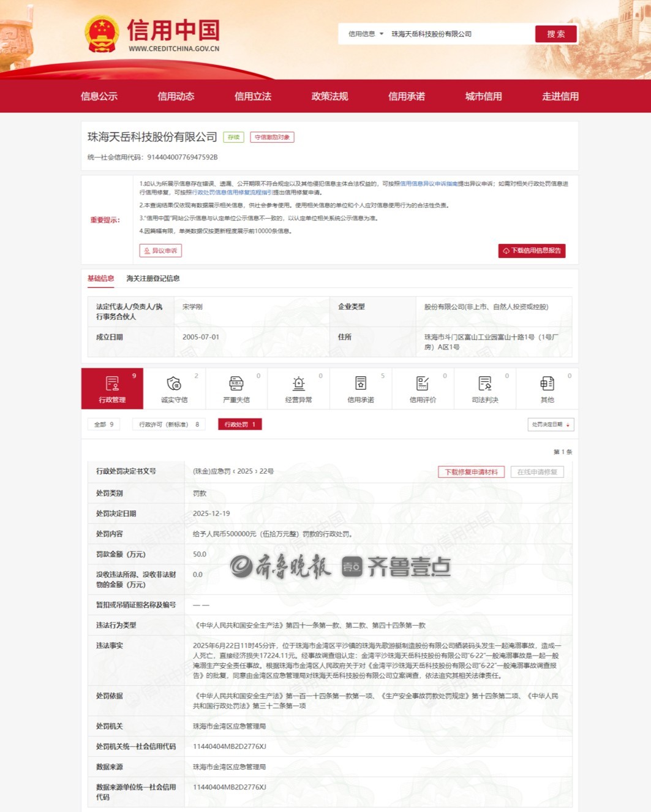Select the 行政处罚 1 filter
Screen dimensions: 651x812
tap(239, 424)
